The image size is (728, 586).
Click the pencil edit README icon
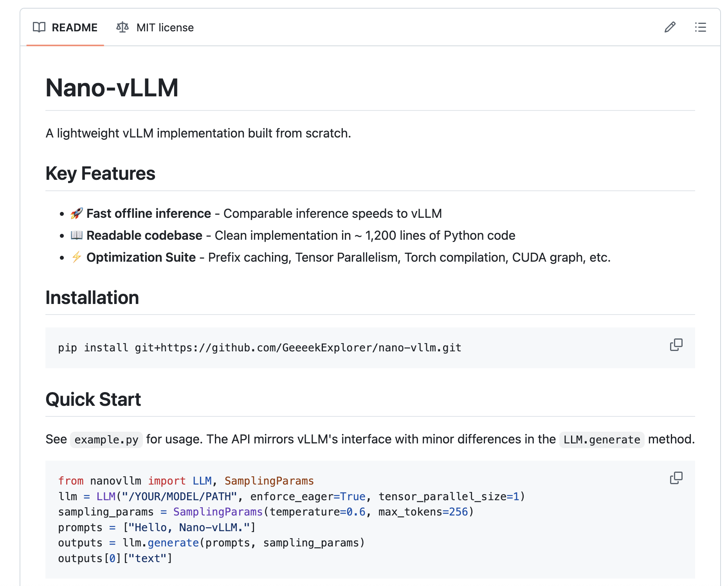(x=670, y=27)
